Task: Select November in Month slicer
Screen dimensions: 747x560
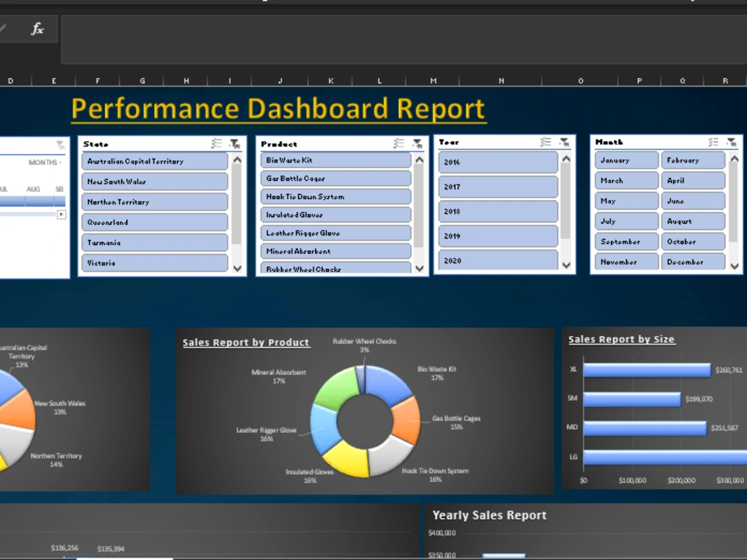Action: coord(627,261)
